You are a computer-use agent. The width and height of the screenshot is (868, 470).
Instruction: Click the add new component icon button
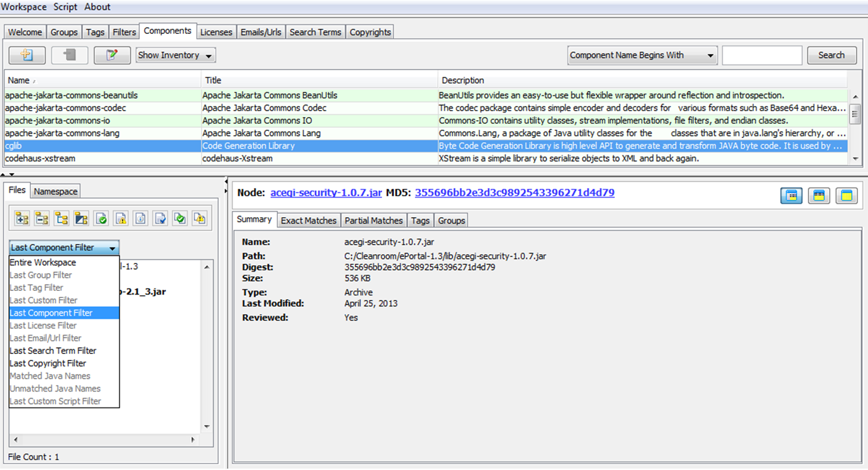(x=27, y=55)
